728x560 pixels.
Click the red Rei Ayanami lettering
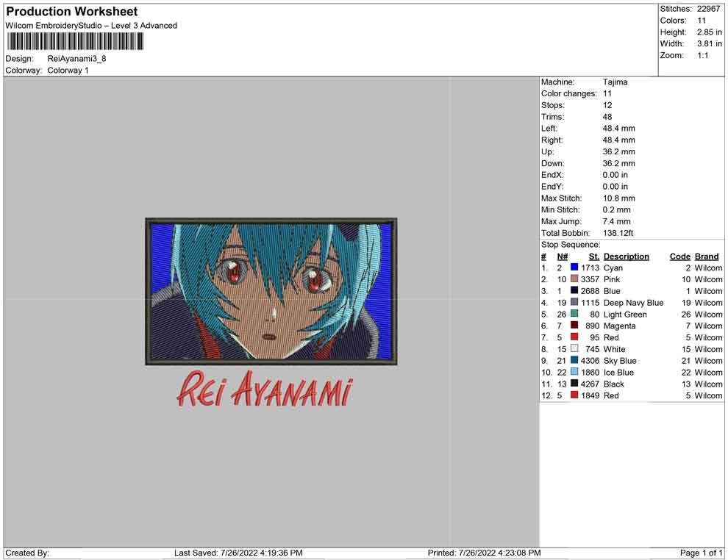pos(264,390)
